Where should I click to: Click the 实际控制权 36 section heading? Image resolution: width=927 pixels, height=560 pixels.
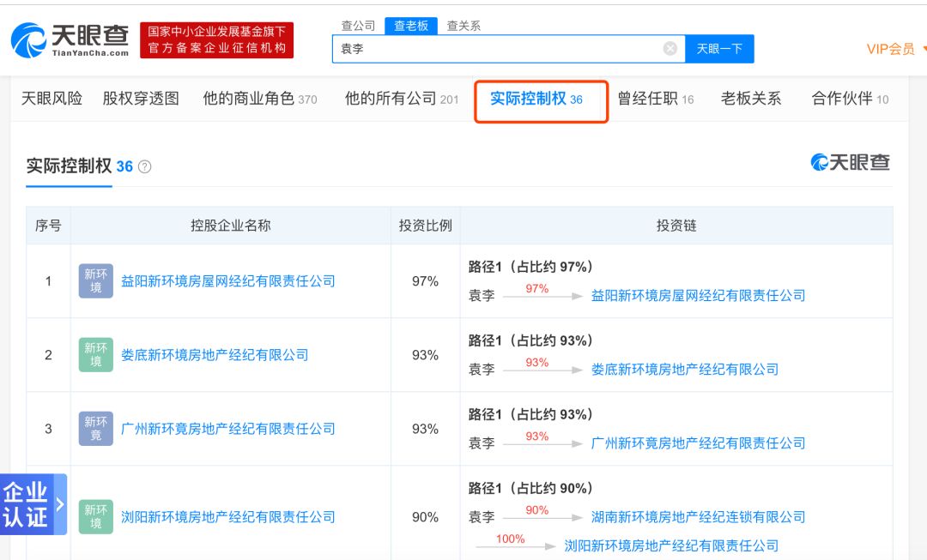[79, 166]
